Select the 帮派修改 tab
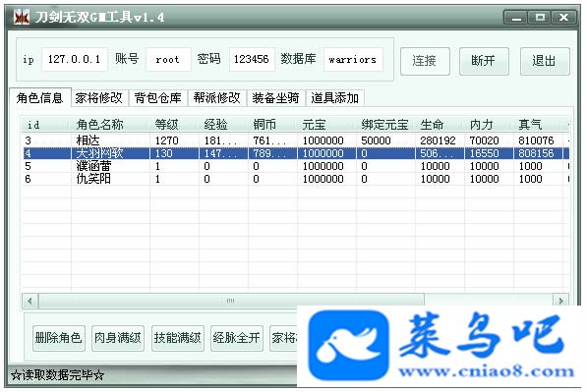The image size is (587, 392). (x=216, y=98)
